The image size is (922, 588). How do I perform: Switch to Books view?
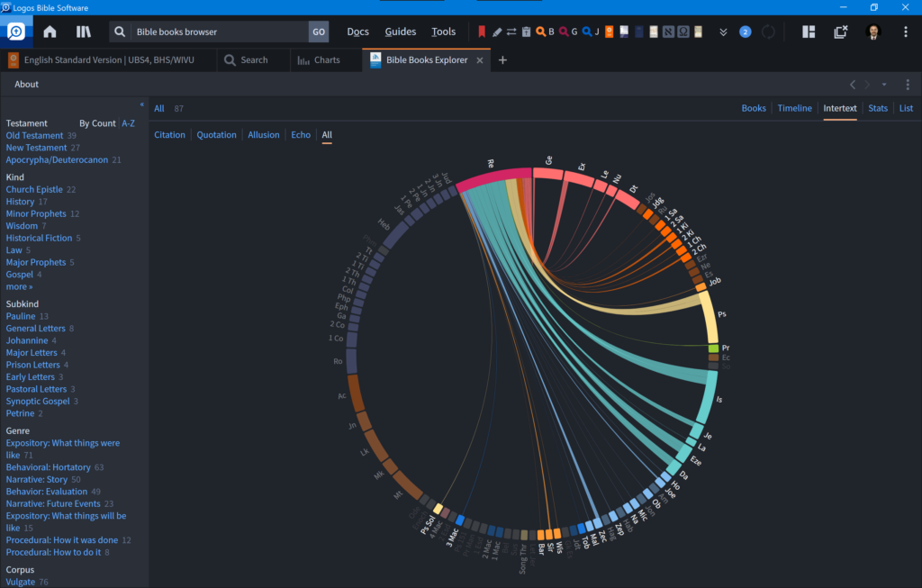(754, 108)
